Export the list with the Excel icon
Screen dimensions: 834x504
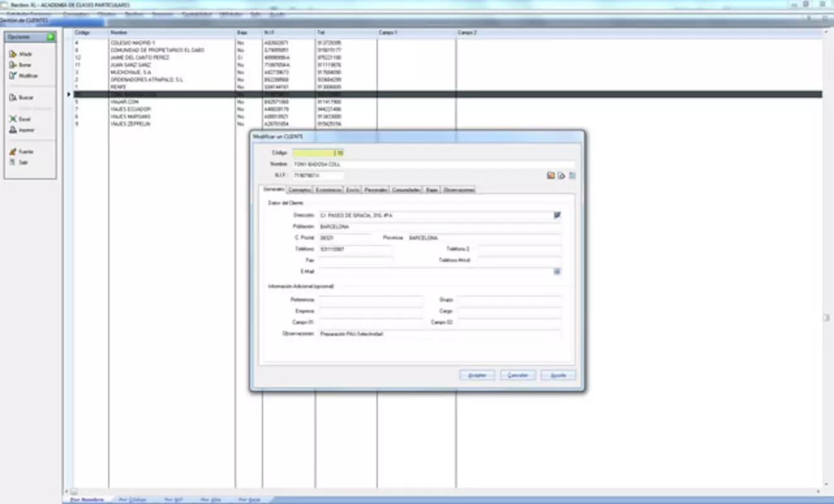tap(13, 119)
